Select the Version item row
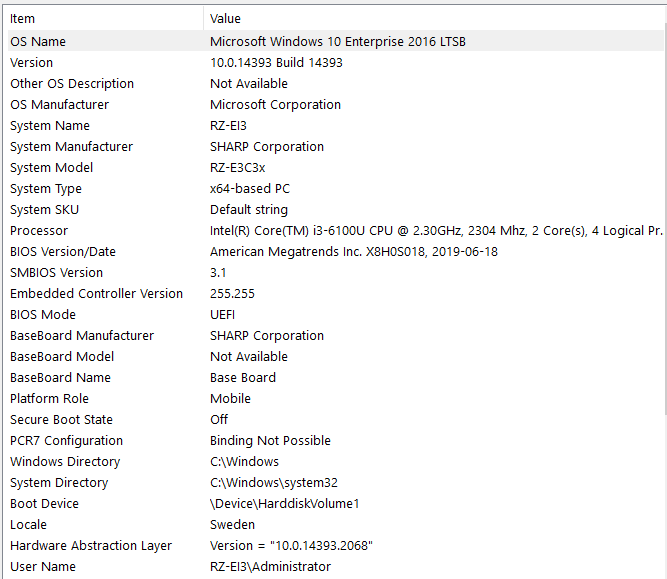The image size is (667, 579). pos(32,63)
